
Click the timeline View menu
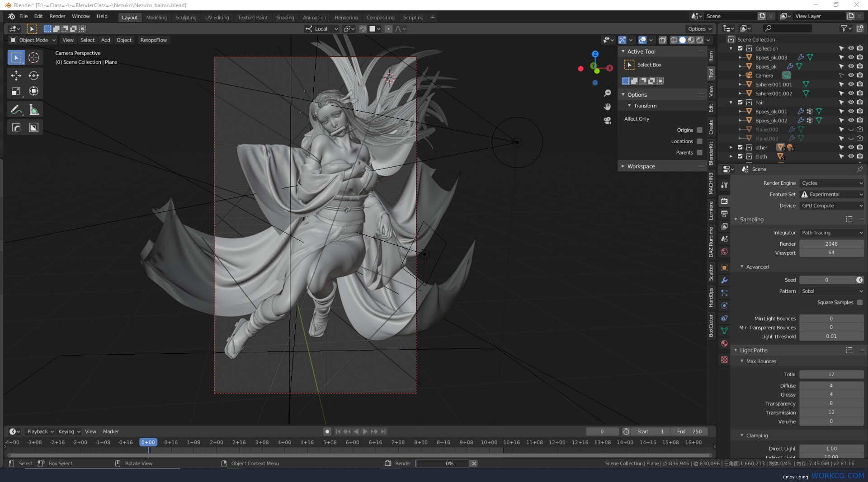tap(90, 432)
